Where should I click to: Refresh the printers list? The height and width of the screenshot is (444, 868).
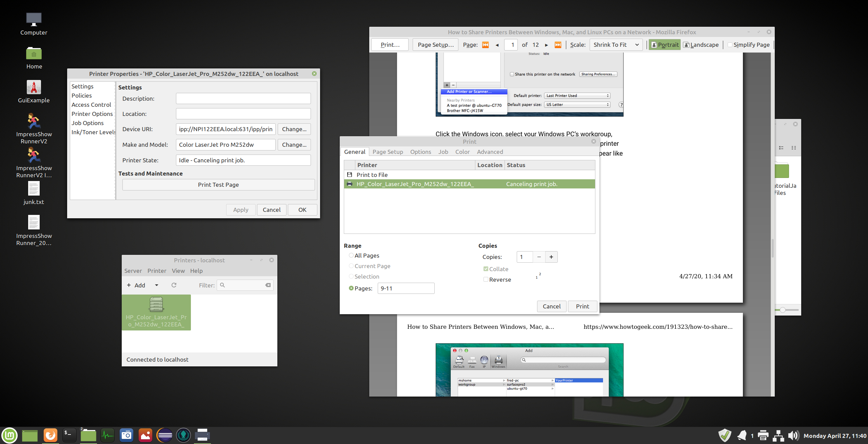[174, 285]
